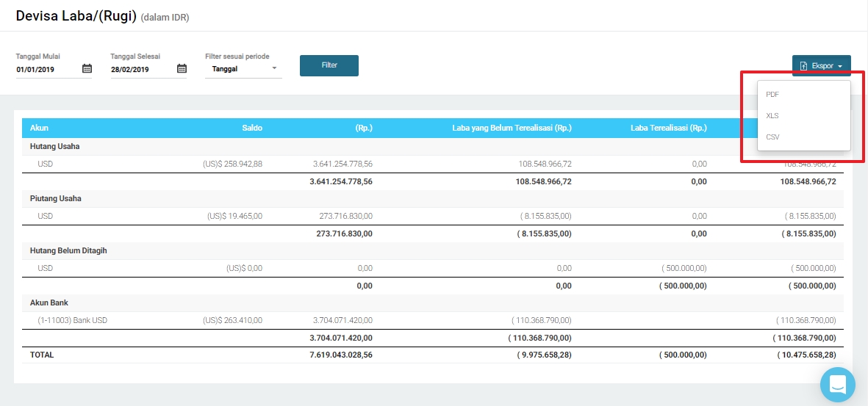Select the Saldo column header

252,128
